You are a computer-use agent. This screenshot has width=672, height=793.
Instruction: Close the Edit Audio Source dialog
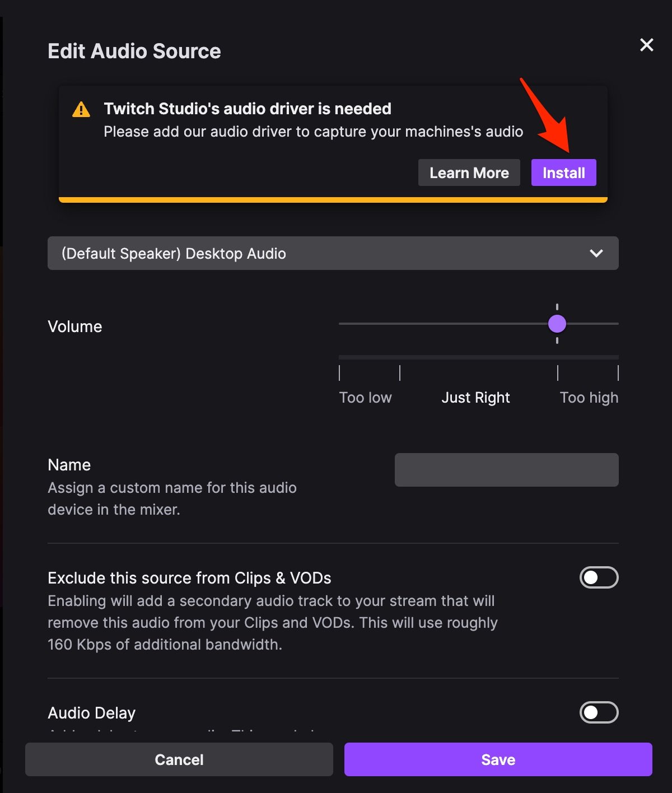(x=646, y=45)
